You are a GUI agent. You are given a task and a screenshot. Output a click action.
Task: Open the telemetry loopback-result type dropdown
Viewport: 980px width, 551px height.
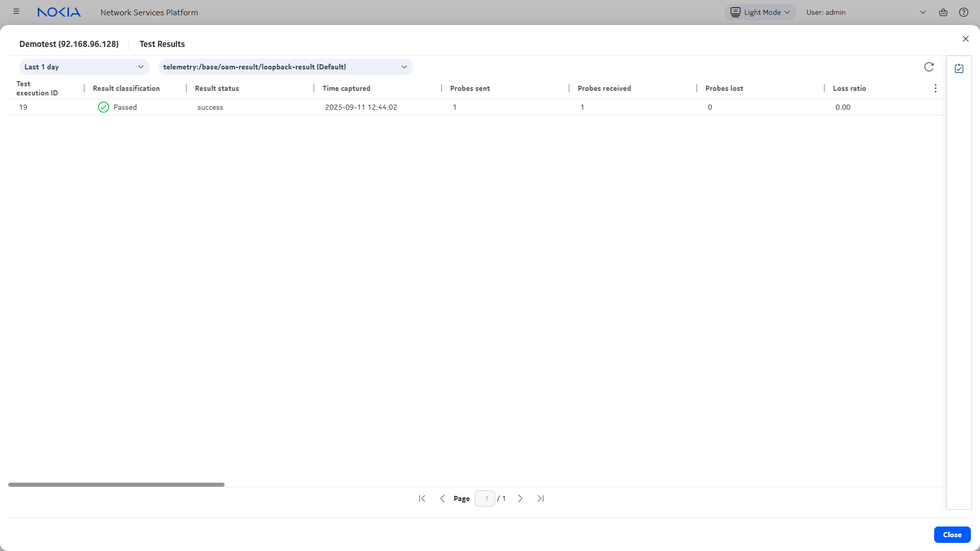point(285,67)
